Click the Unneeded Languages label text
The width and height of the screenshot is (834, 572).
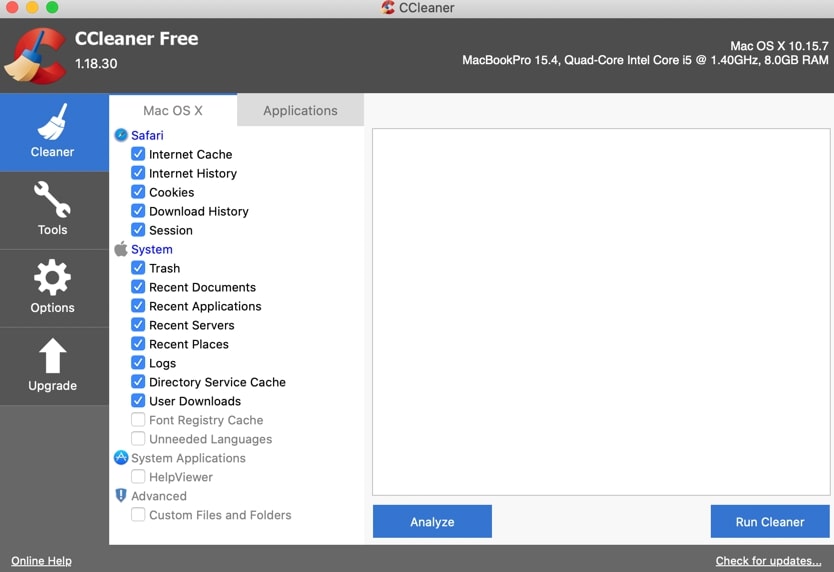point(211,439)
